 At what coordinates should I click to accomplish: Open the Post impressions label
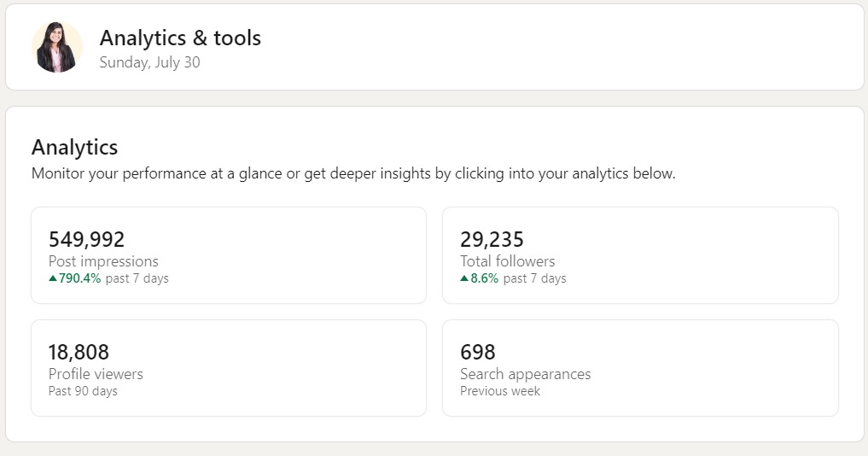click(x=103, y=261)
